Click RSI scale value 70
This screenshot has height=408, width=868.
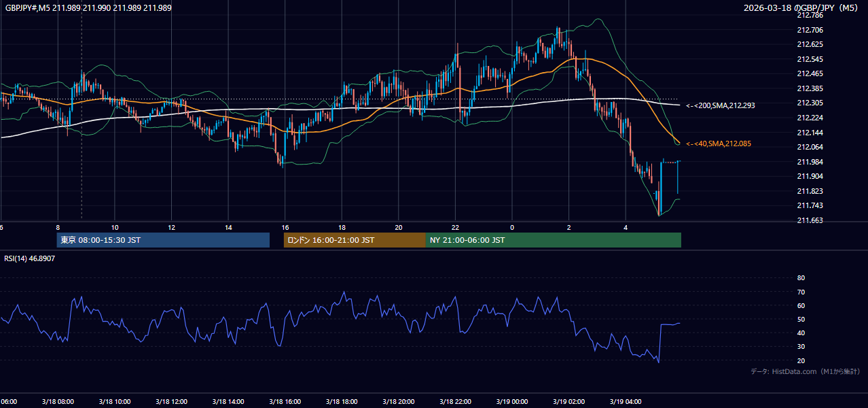click(801, 292)
